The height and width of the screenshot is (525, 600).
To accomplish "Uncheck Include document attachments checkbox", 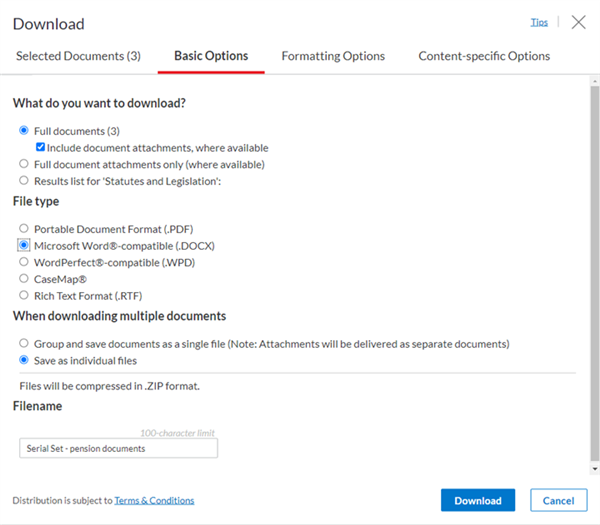I will pos(40,147).
